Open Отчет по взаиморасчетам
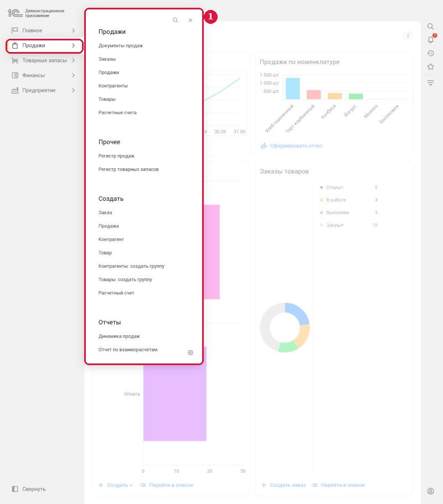443x504 pixels. point(128,350)
